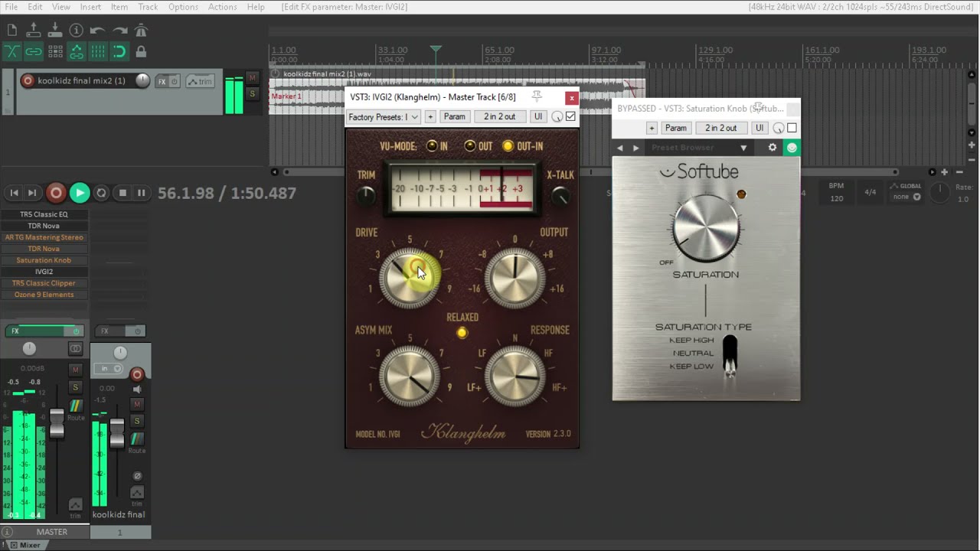Open trim envelope button on track 1
Image resolution: width=980 pixels, height=551 pixels.
200,81
